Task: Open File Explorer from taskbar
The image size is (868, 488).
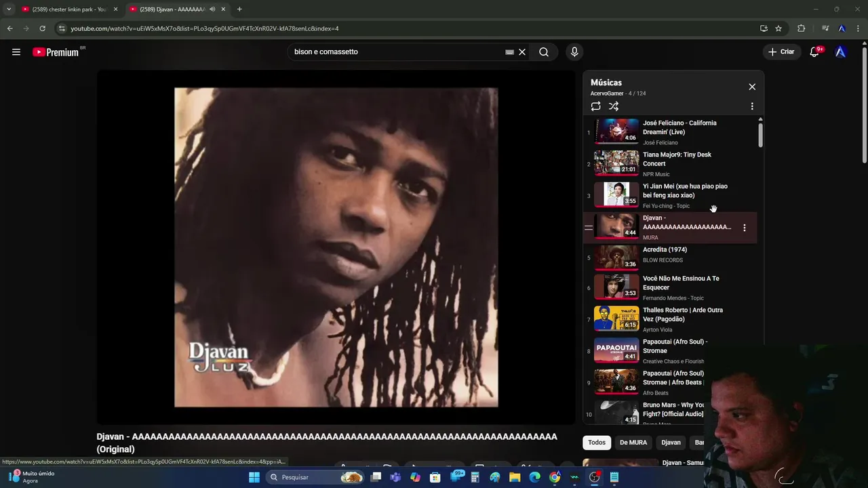Action: (x=515, y=477)
